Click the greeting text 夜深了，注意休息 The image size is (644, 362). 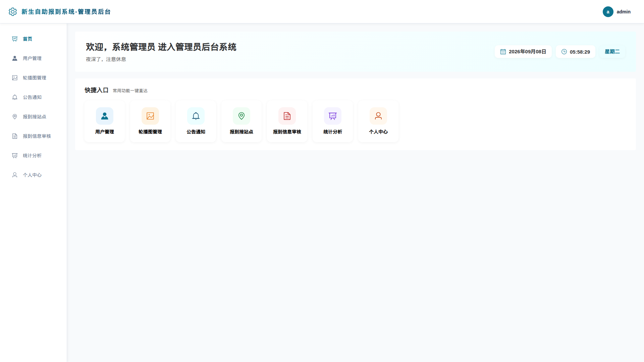(106, 59)
